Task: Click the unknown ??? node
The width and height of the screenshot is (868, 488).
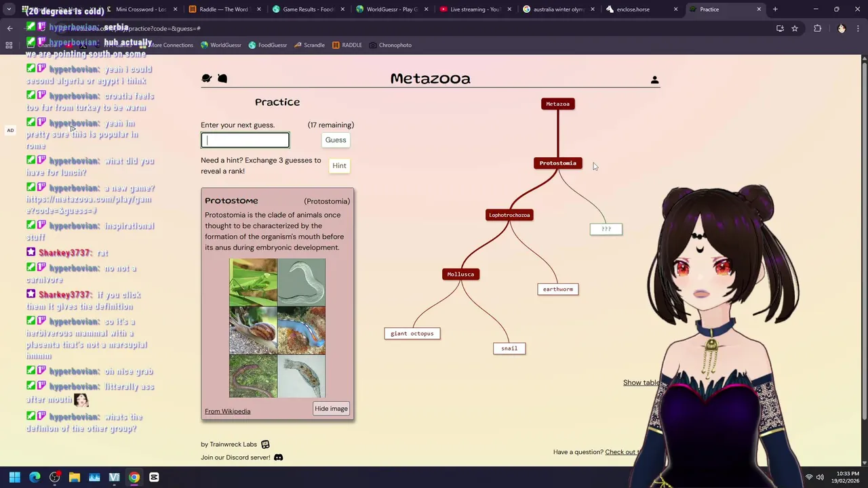Action: click(606, 230)
